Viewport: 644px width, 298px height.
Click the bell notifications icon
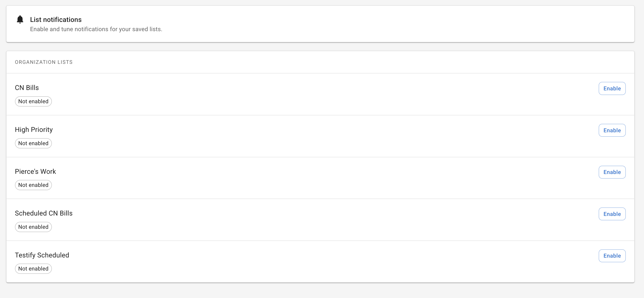(x=20, y=20)
